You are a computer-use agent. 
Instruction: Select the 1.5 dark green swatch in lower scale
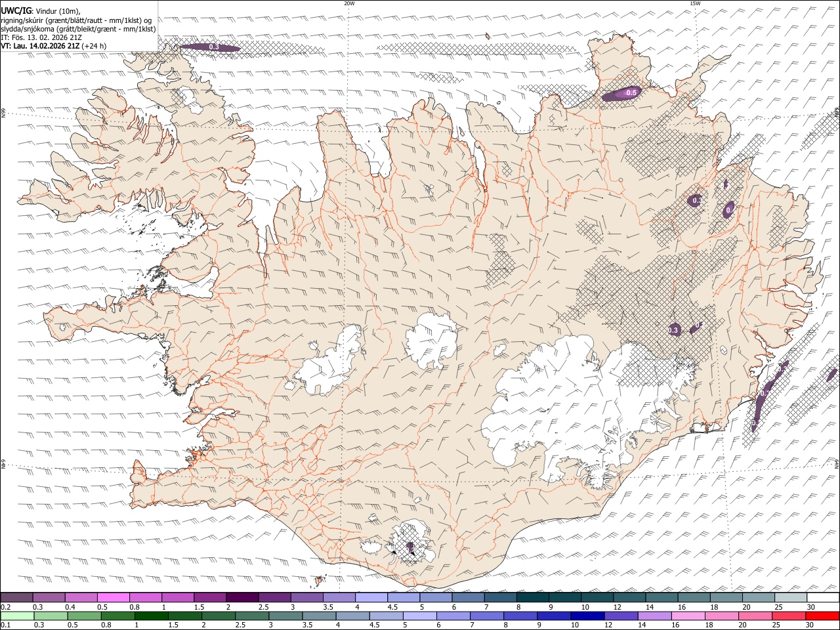click(x=185, y=616)
